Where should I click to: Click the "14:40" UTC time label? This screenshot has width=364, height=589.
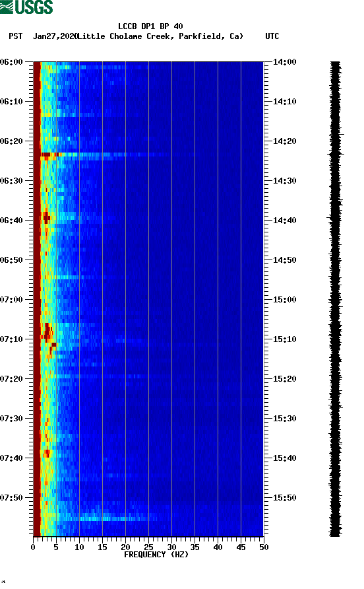pyautogui.click(x=284, y=220)
